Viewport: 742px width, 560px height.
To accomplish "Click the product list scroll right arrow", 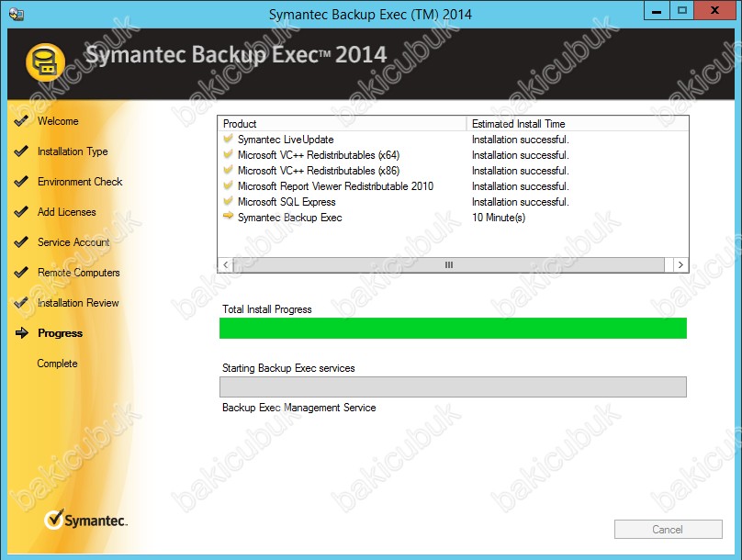I will pyautogui.click(x=680, y=265).
